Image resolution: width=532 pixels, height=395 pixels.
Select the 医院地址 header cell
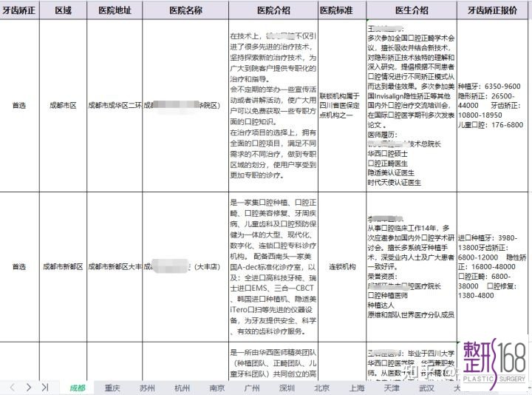[115, 10]
